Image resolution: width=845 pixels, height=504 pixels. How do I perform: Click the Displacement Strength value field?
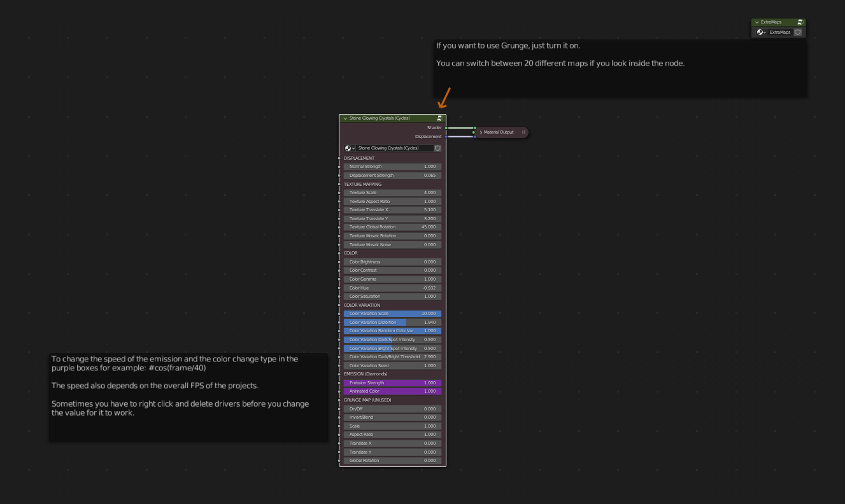point(392,176)
